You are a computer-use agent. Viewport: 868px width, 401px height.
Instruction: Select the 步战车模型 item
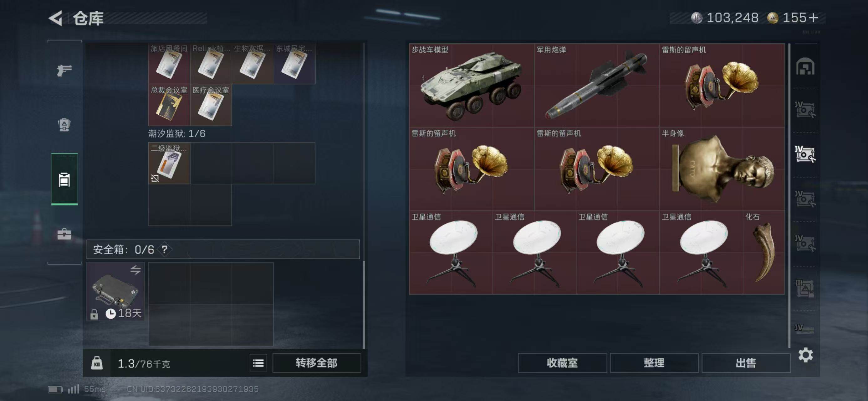(x=472, y=85)
